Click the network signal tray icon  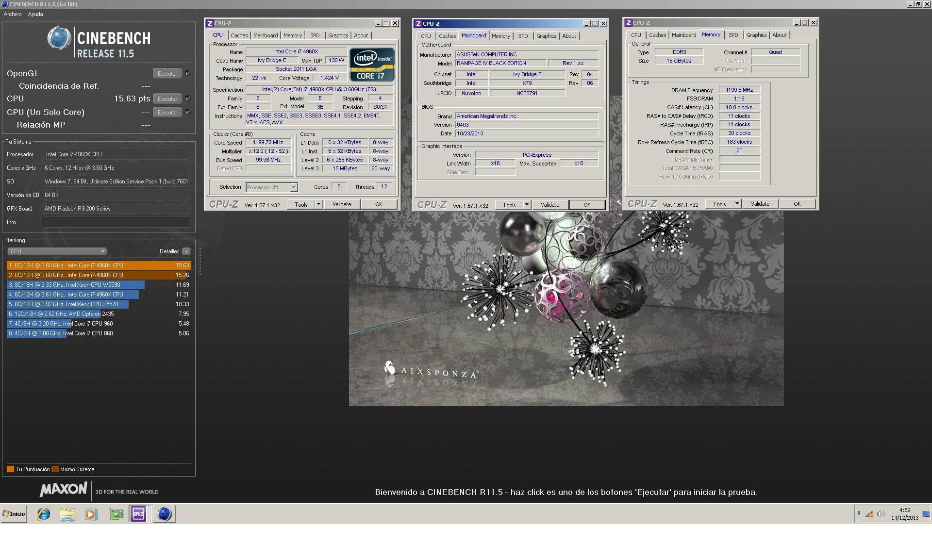point(869,514)
